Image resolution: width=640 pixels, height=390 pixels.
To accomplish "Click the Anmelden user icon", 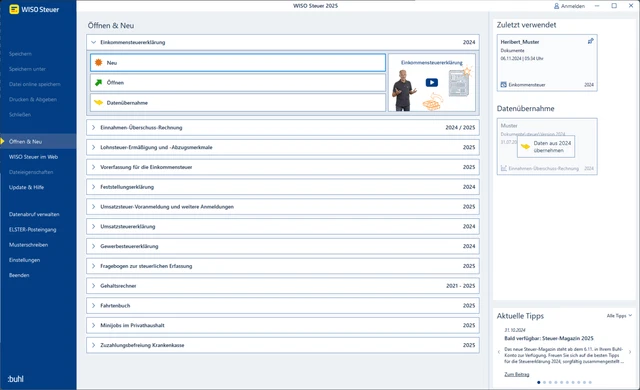I will click(556, 6).
